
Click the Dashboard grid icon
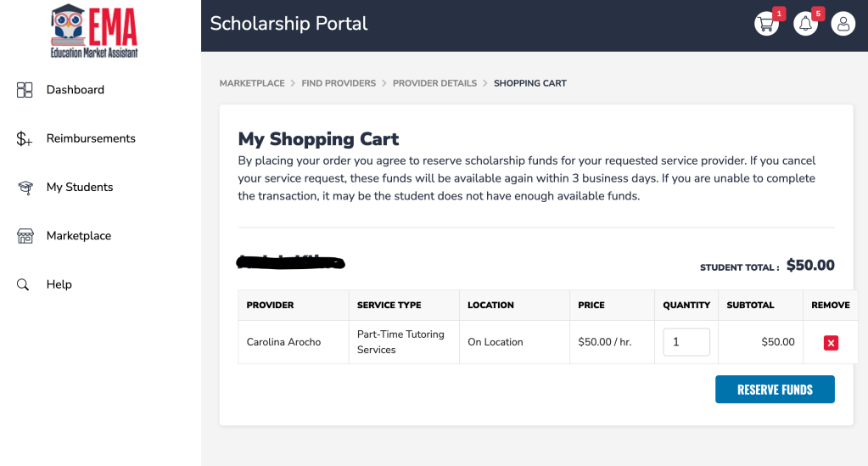[25, 90]
